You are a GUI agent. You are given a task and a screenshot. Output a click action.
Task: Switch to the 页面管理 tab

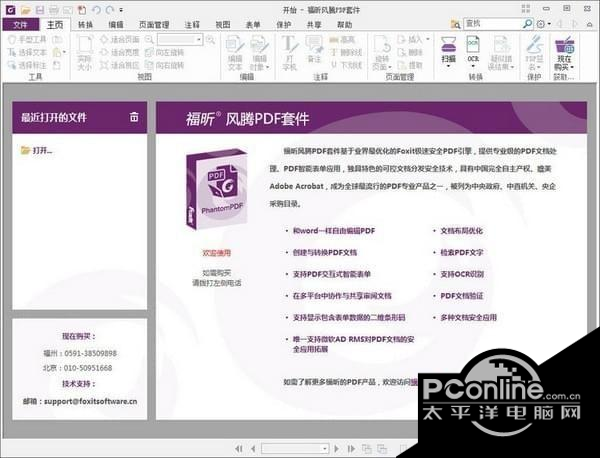pyautogui.click(x=154, y=24)
